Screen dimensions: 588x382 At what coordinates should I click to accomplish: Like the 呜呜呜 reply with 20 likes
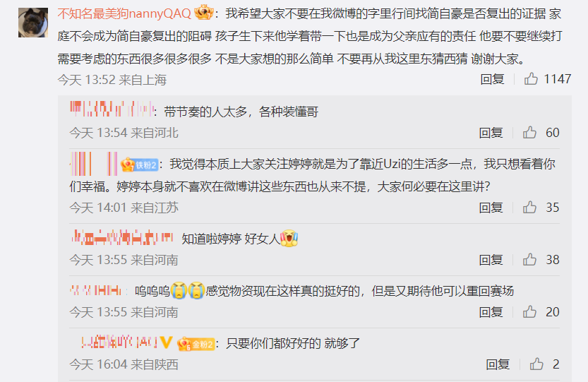coord(529,311)
